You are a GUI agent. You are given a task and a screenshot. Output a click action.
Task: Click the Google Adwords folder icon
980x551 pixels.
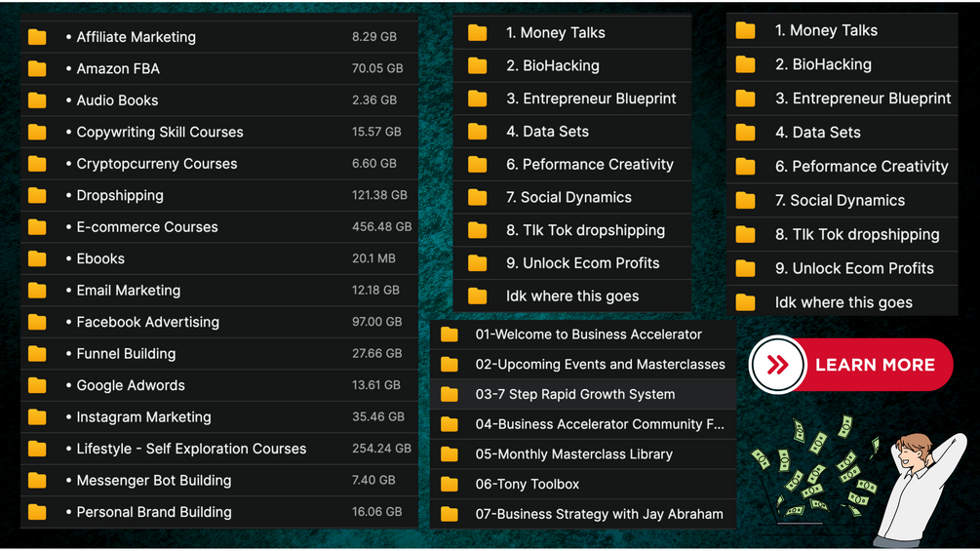tap(37, 385)
